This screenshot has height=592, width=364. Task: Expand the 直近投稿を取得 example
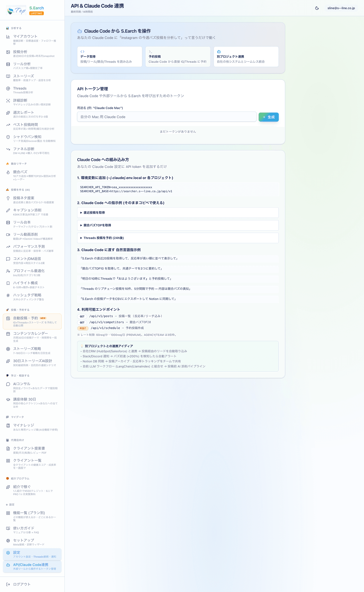pyautogui.click(x=178, y=213)
